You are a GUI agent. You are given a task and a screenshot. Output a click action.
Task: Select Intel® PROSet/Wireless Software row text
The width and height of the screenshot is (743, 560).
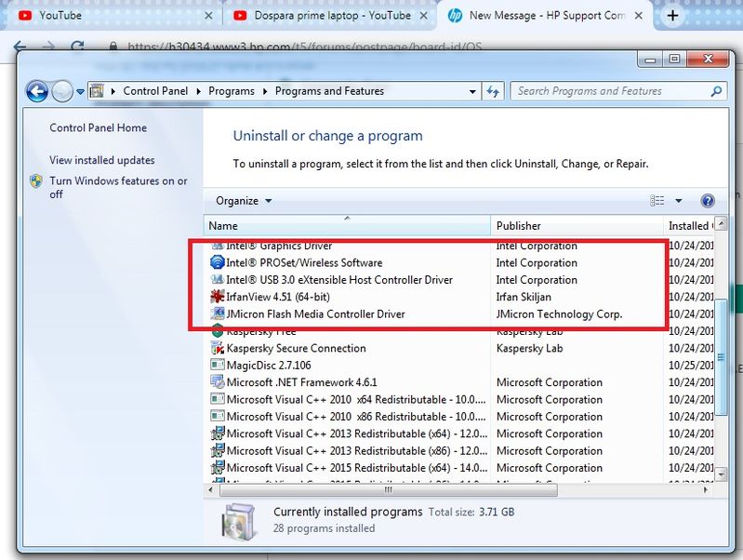coord(304,262)
